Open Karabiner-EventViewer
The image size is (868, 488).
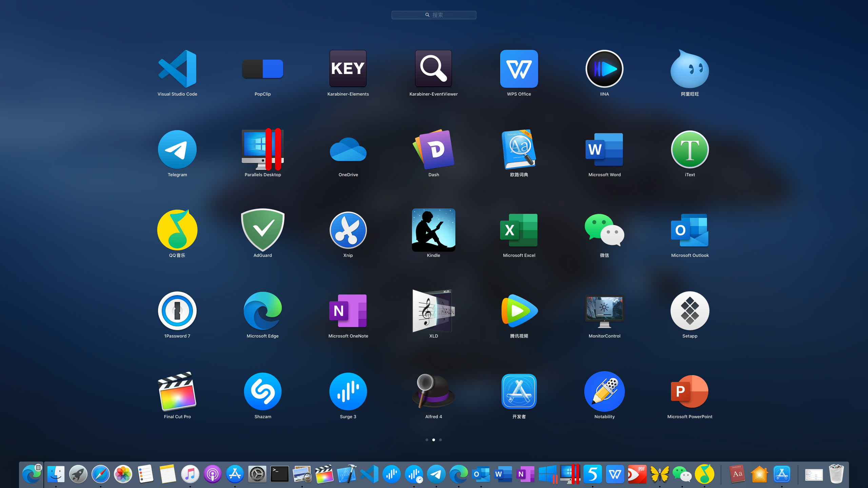(x=434, y=69)
